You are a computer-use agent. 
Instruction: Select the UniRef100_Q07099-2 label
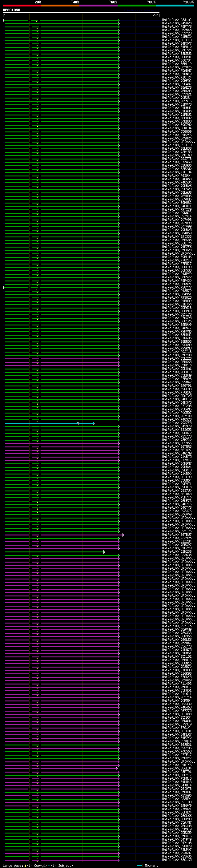(179, 223)
